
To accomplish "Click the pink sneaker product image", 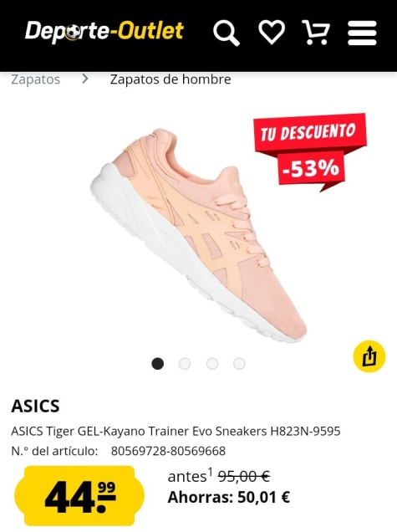I will 198,235.
